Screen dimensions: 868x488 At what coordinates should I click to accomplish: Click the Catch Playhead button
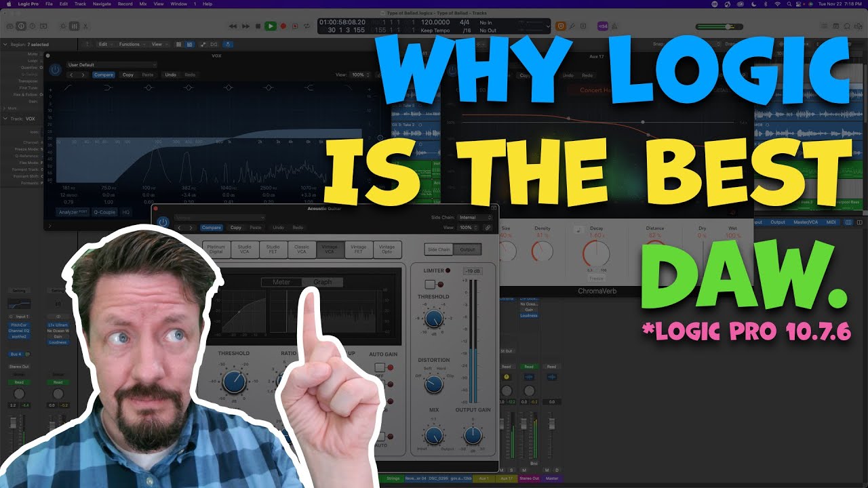pos(229,44)
